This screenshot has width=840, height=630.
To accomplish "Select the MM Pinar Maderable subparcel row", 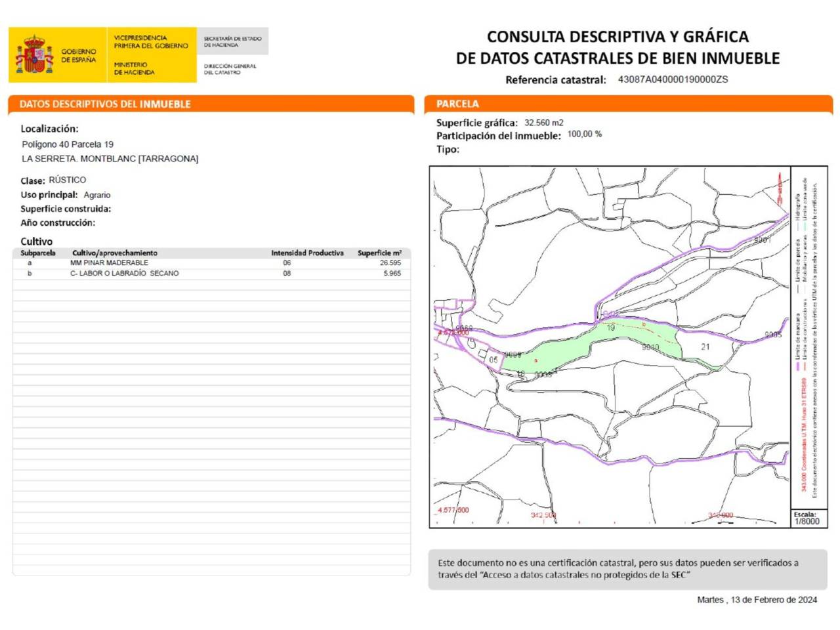I will (x=109, y=262).
